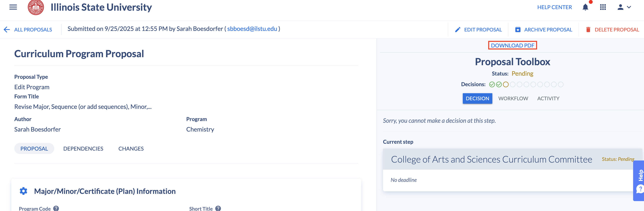
Task: Open the apps grid launcher
Action: (603, 7)
